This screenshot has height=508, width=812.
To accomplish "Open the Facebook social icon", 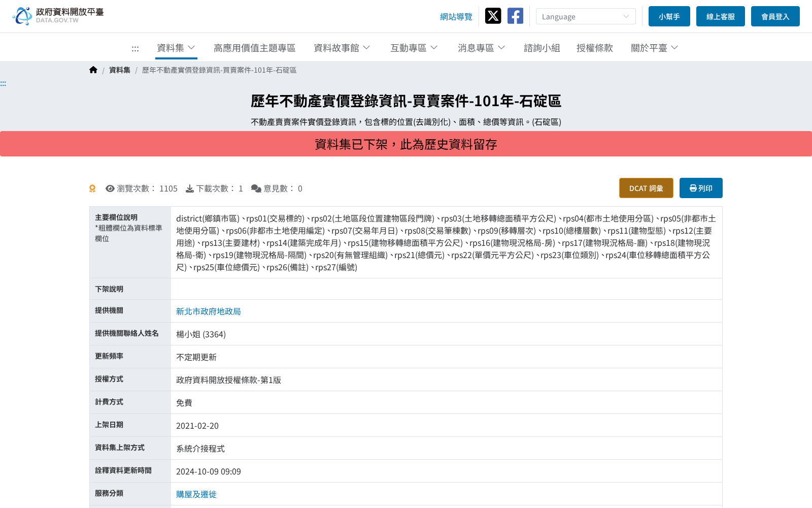I will click(x=515, y=16).
